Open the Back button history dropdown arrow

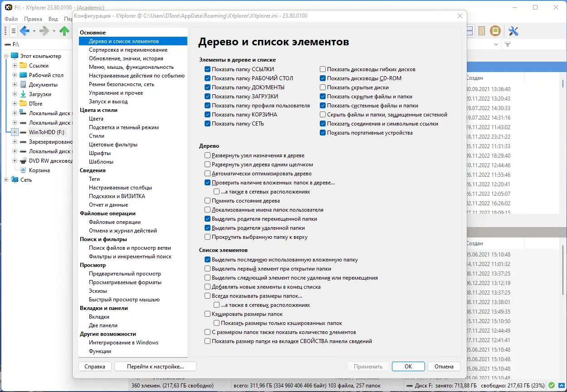(x=34, y=31)
